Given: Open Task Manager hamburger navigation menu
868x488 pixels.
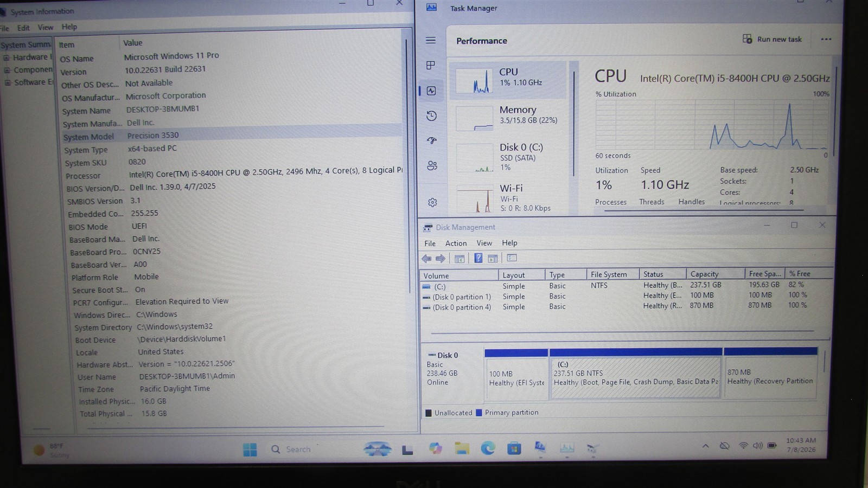Looking at the screenshot, I should (431, 40).
